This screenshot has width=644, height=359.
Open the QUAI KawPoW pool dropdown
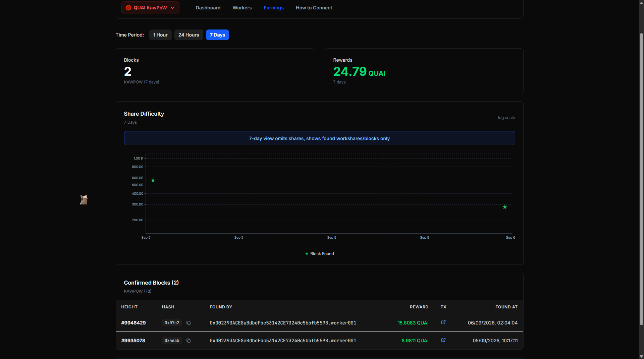tap(150, 8)
